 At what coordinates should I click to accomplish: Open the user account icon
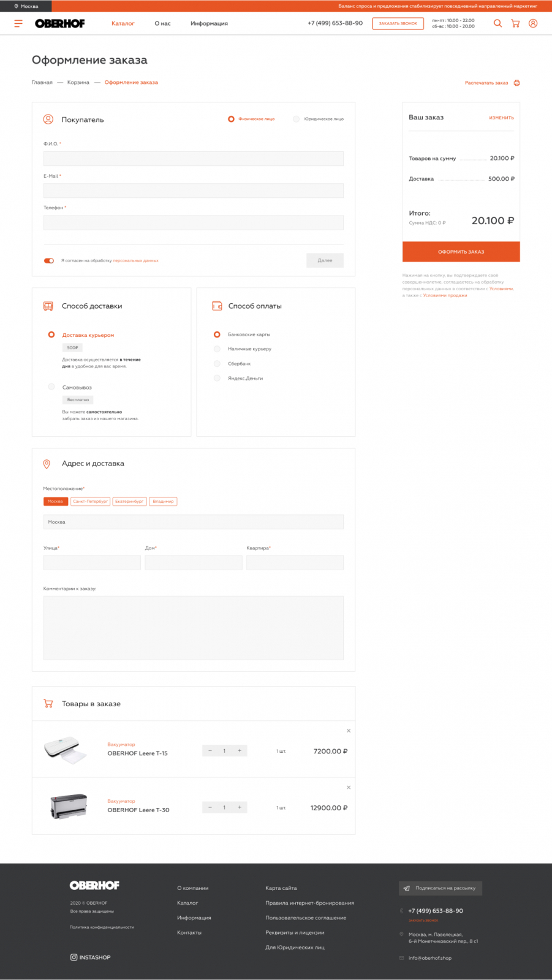tap(533, 23)
